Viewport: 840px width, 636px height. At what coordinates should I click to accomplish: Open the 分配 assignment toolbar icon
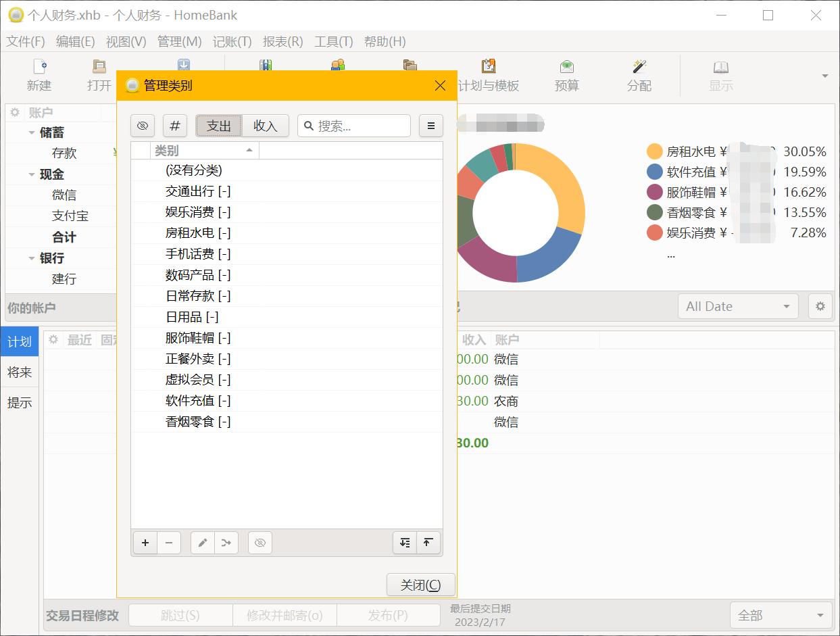pyautogui.click(x=639, y=74)
